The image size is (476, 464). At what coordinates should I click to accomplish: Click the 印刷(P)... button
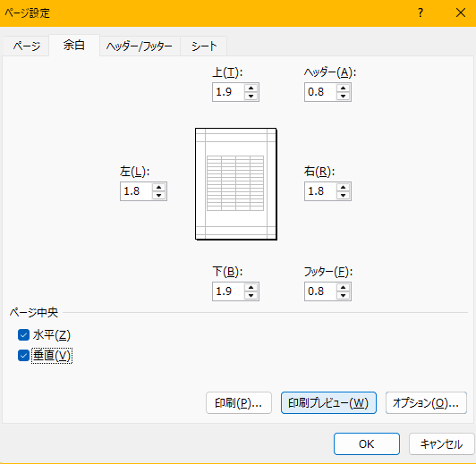pyautogui.click(x=239, y=402)
